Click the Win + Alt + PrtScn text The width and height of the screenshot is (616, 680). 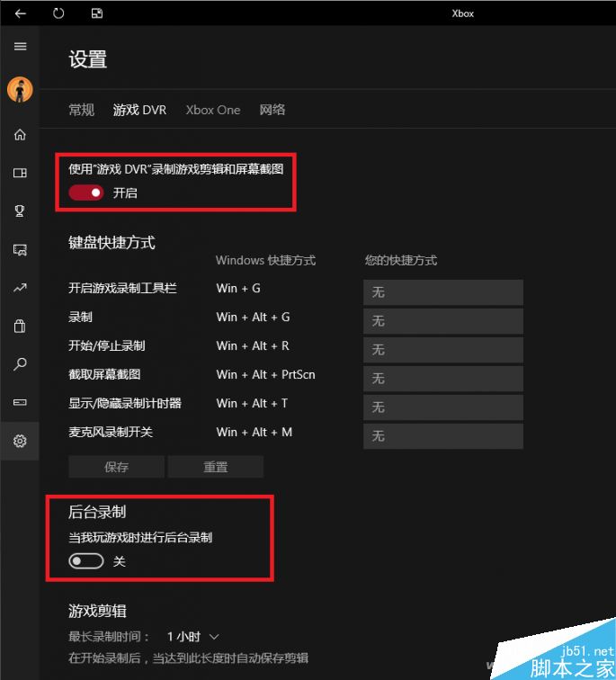[x=265, y=374]
